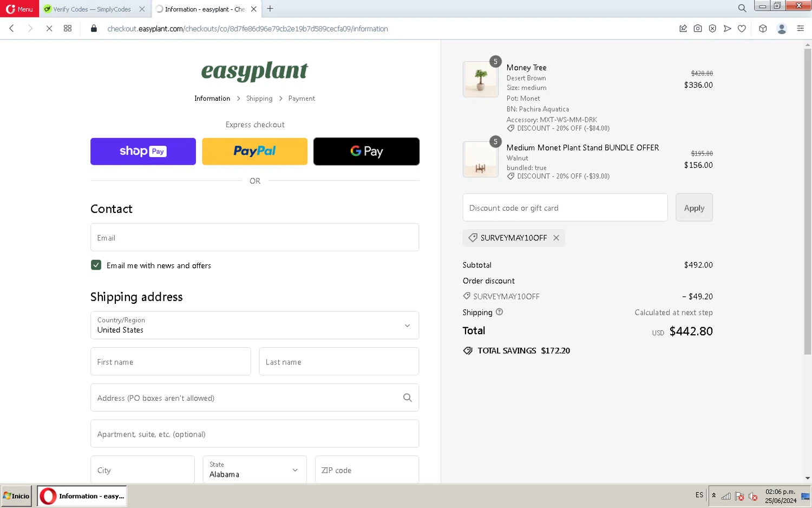Screen dimensions: 812x508
Task: Remove SURVEYMAY10OFF discount code
Action: coord(556,238)
